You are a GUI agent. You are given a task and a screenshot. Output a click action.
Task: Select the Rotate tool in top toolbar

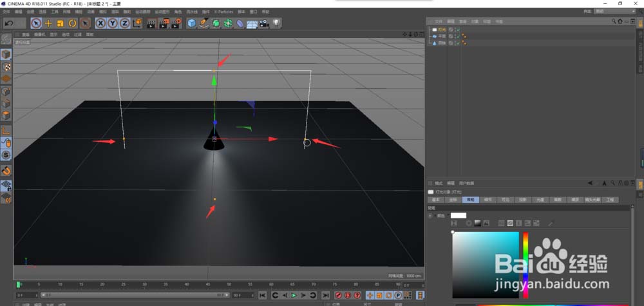(73, 23)
